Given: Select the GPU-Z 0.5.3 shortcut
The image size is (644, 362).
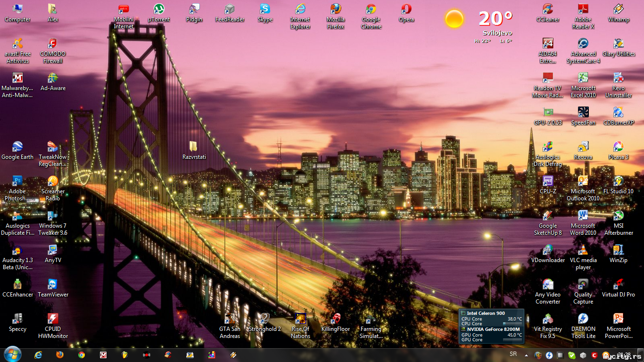Looking at the screenshot, I should pos(548,116).
